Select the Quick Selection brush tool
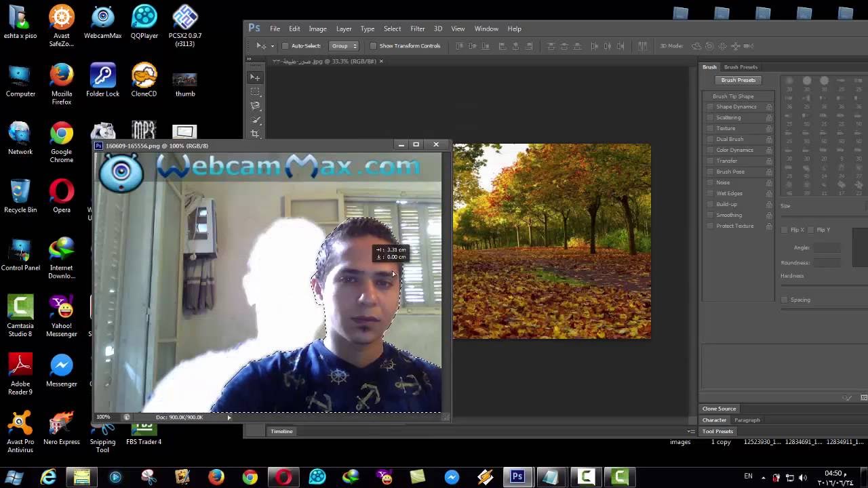 [255, 119]
